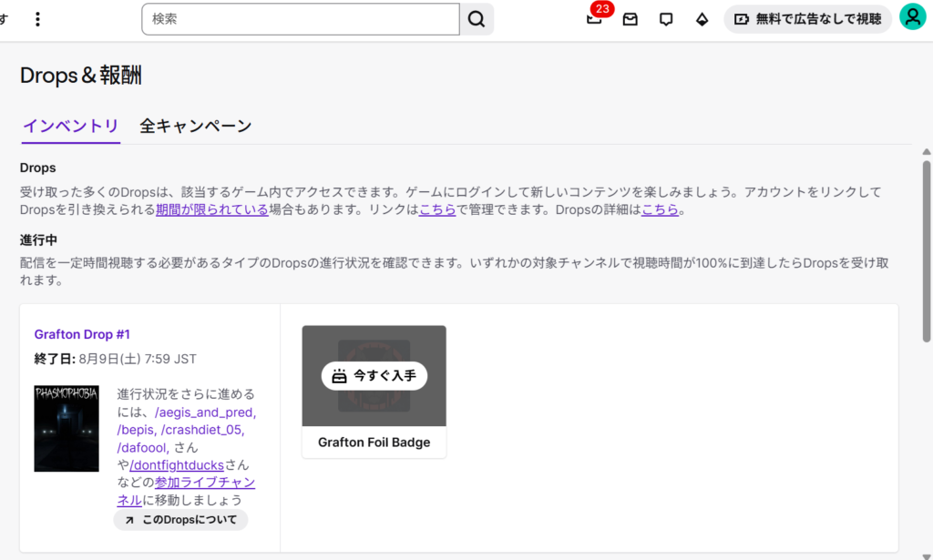
Task: Select the インベントリ tab
Action: (x=71, y=126)
